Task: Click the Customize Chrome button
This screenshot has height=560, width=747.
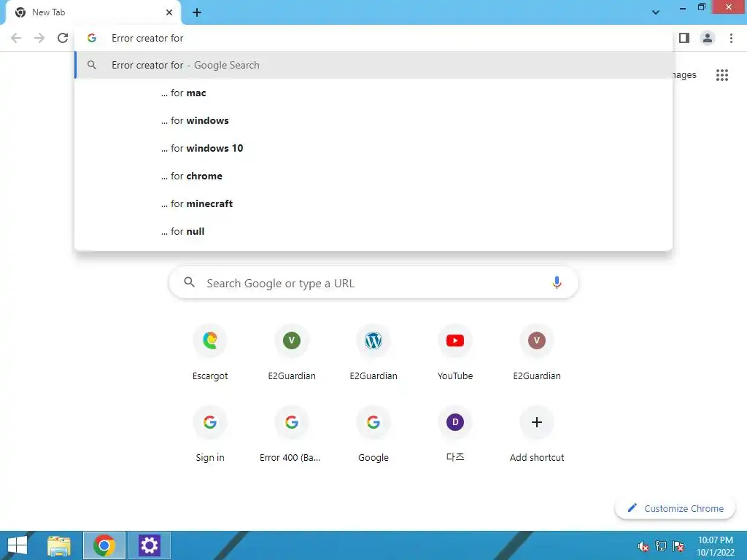Action: pos(675,508)
